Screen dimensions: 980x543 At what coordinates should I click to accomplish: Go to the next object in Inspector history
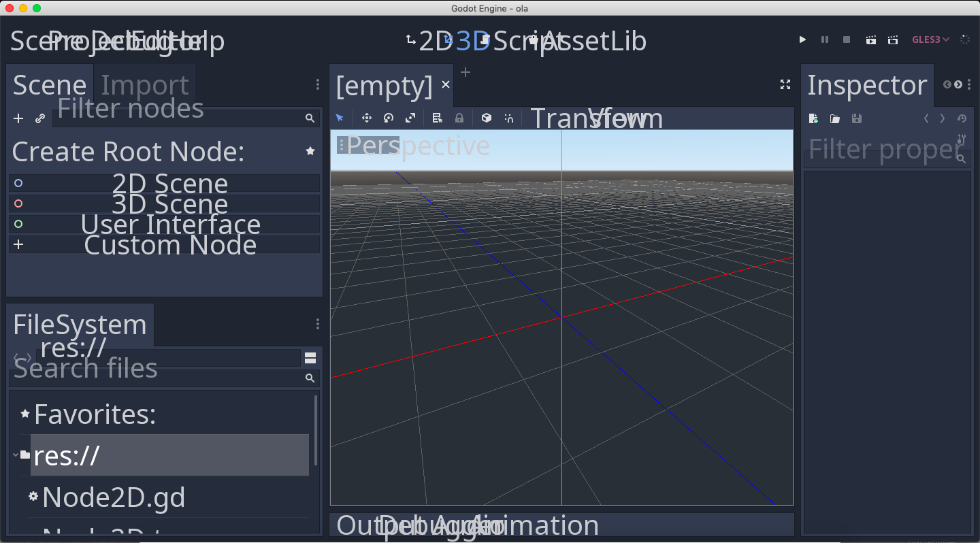click(943, 118)
